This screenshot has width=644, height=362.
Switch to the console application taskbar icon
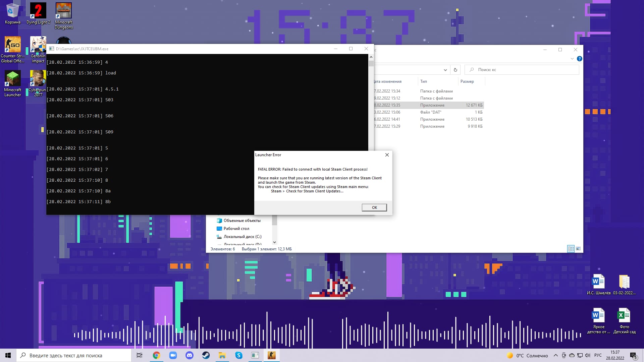pyautogui.click(x=255, y=355)
